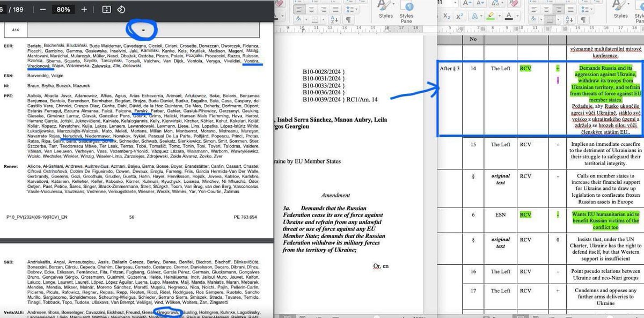Viewport: 644px width, 318px height.
Task: Click the borders icon in right Word window
Action: 550,19
